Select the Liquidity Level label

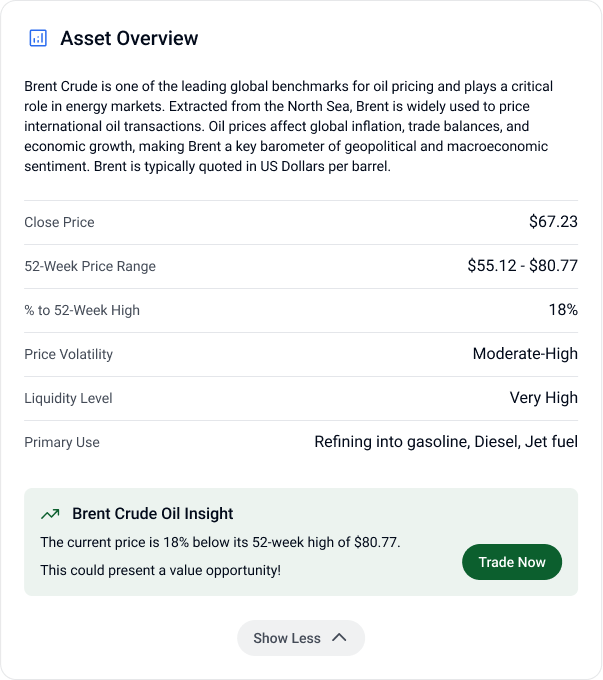coord(68,398)
